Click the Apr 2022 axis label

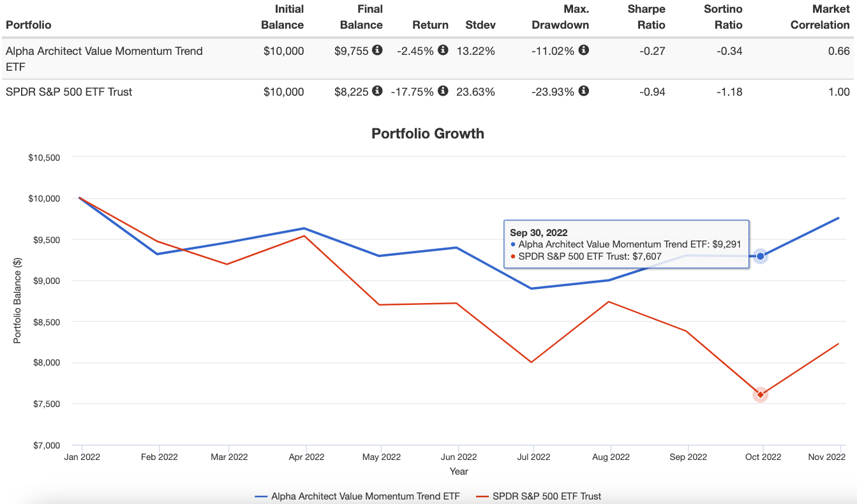click(x=306, y=457)
